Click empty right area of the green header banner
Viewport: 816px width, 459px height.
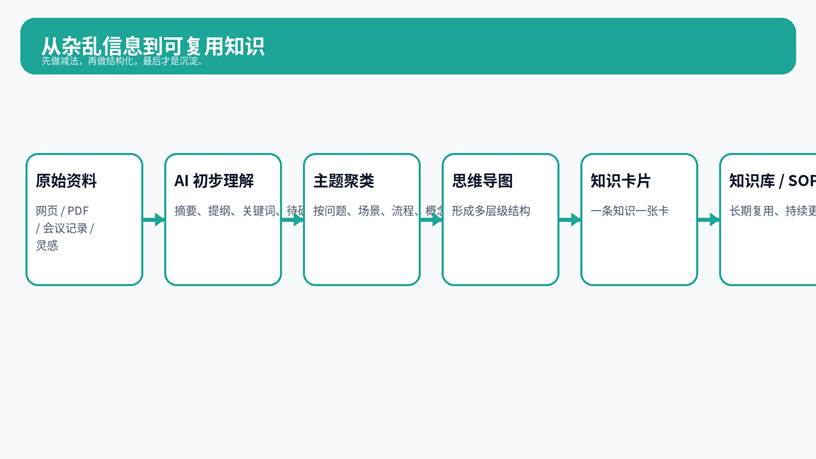coord(600,46)
